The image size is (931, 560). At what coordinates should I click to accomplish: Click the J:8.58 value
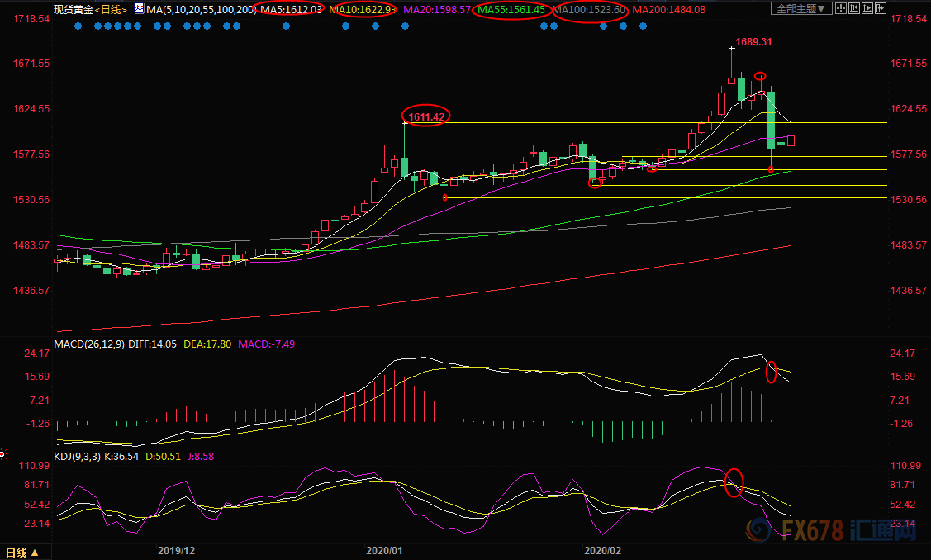click(201, 457)
